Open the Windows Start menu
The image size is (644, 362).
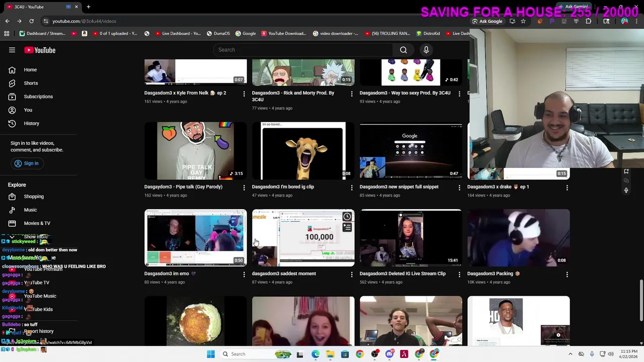(x=210, y=354)
